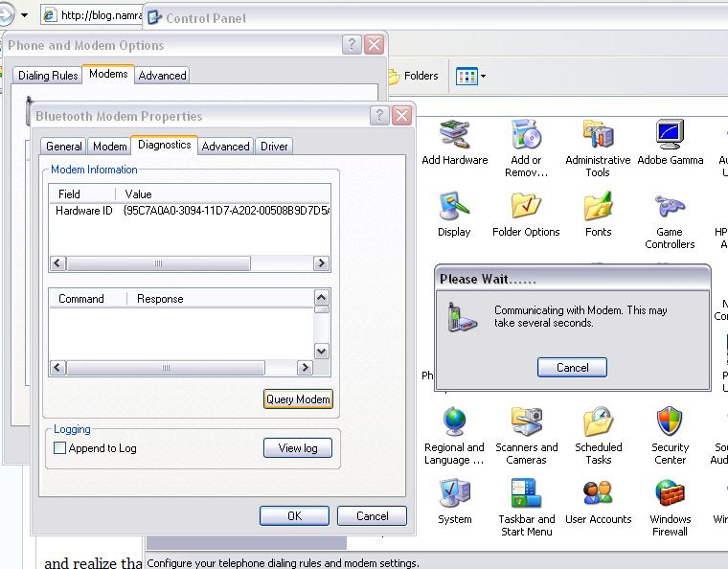Switch to the Driver tab

274,147
